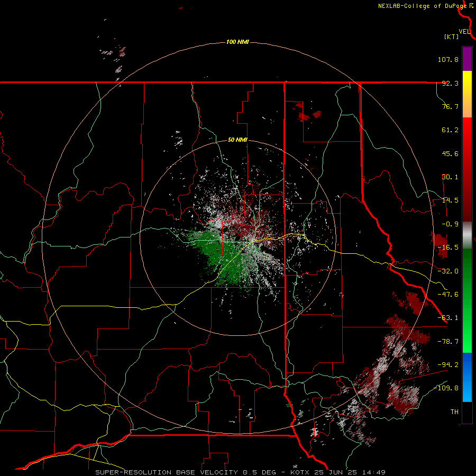The image size is (476, 476).
Task: Click the purple segment of velocity color bar
Action: [x=467, y=59]
